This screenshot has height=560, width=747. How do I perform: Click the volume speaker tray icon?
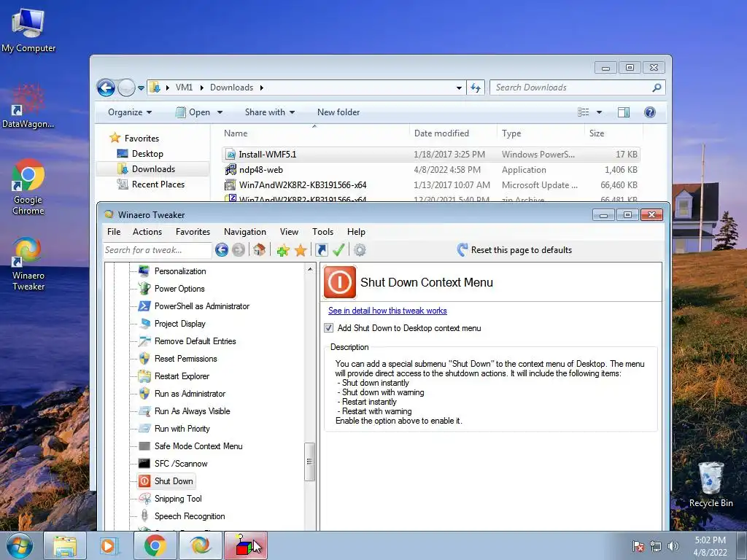click(x=673, y=546)
